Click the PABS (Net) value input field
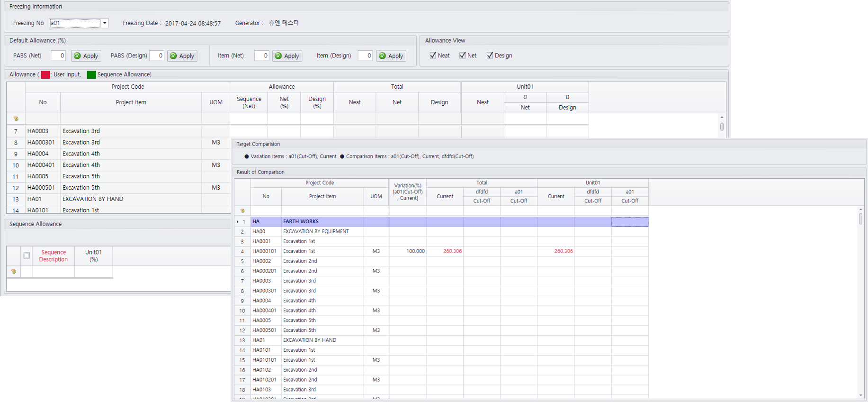Viewport: 868px width, 402px height. point(58,56)
